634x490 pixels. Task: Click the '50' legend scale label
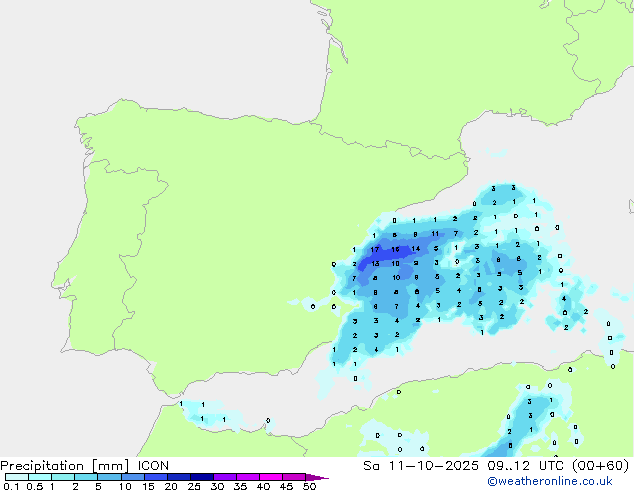coord(310,486)
